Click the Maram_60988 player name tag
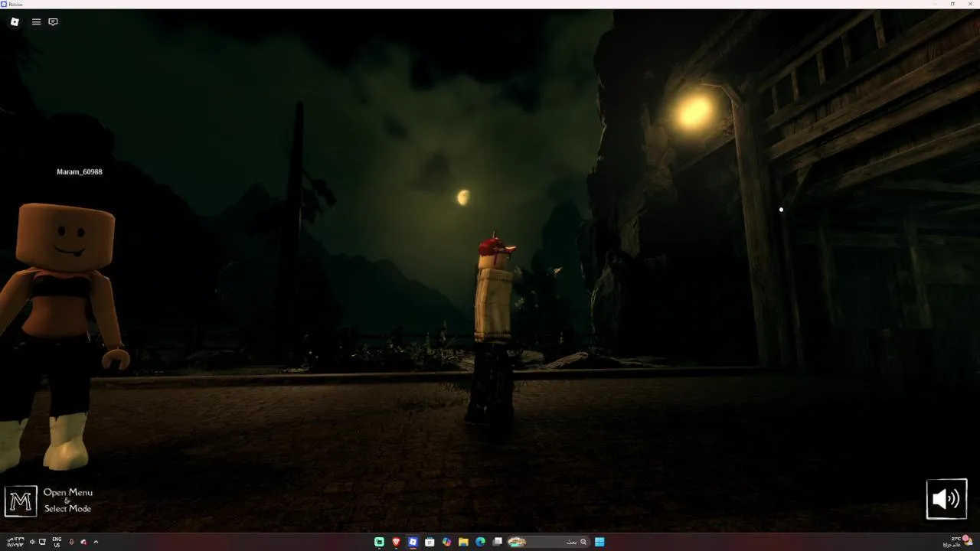This screenshot has height=551, width=980. coord(80,171)
